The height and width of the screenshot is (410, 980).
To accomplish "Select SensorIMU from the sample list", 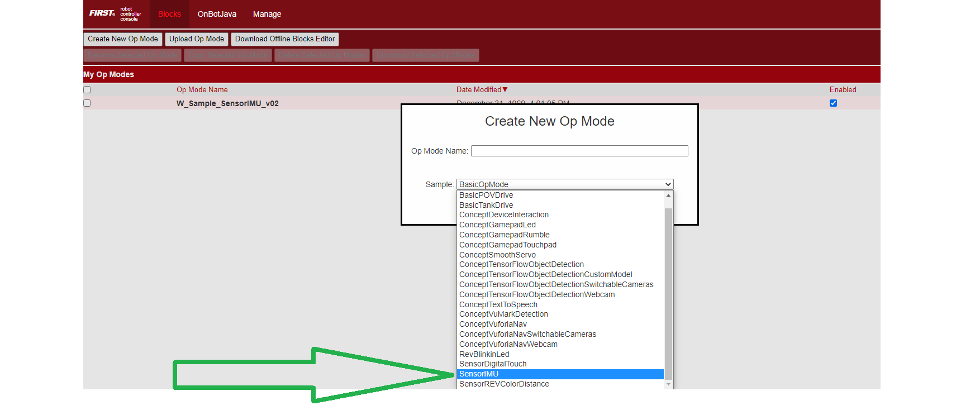I will pyautogui.click(x=479, y=374).
